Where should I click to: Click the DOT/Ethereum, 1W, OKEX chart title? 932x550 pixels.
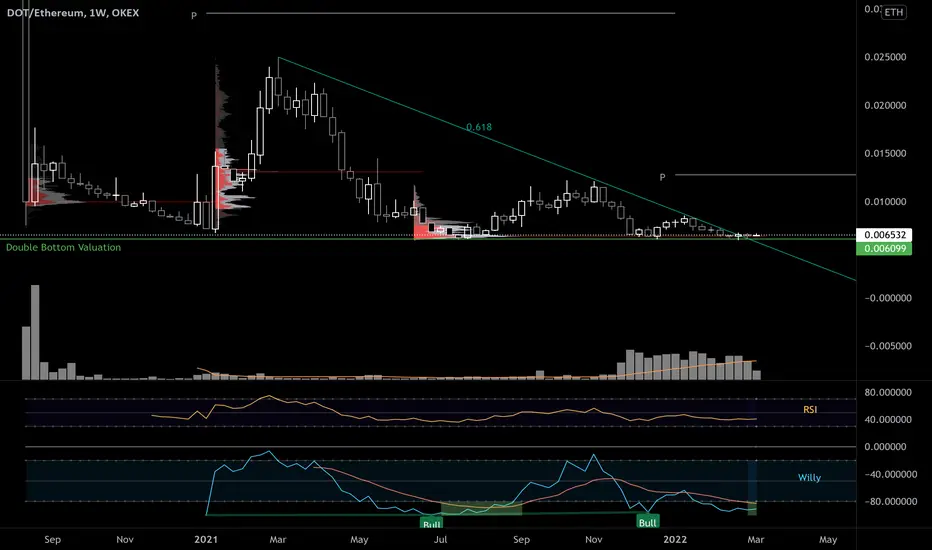pos(73,12)
